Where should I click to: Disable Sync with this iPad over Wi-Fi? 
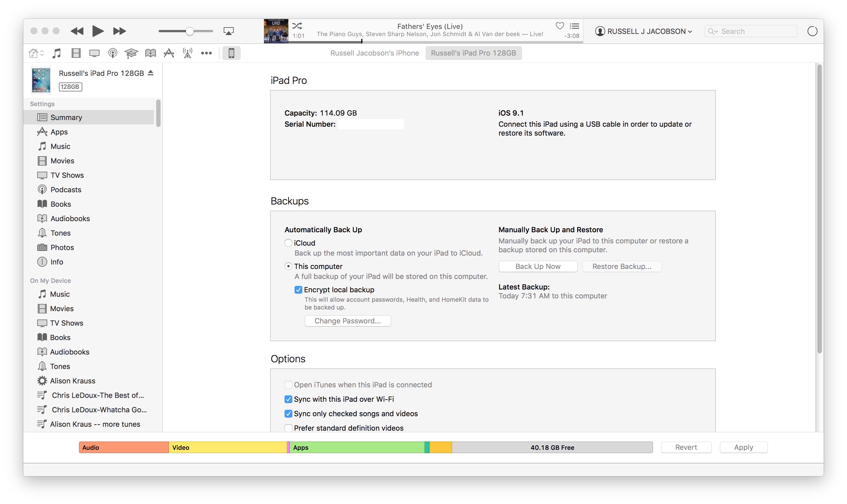point(288,399)
